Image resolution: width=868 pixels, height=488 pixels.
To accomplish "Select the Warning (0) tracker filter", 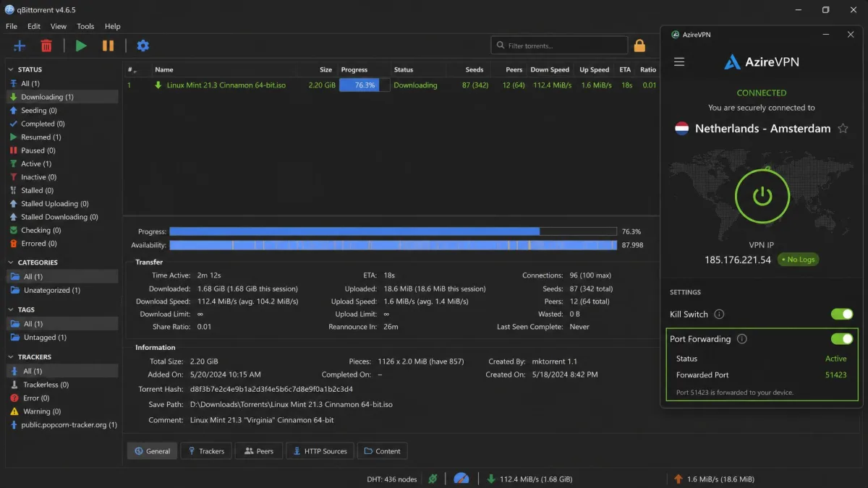I will click(62, 411).
